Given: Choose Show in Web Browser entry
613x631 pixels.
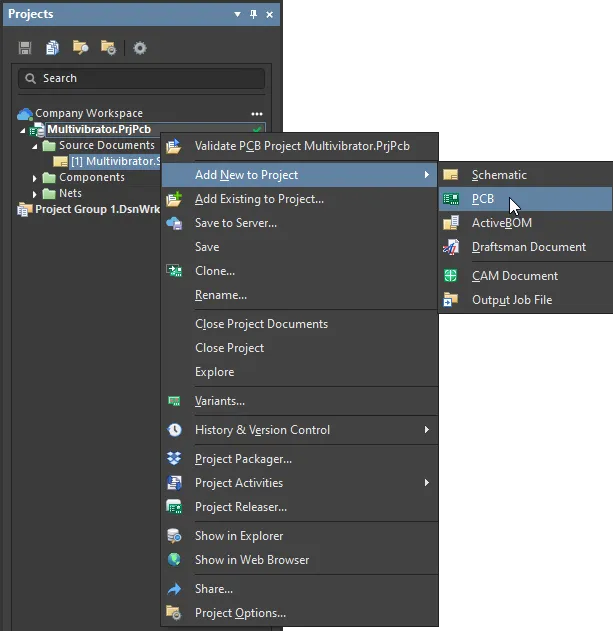Looking at the screenshot, I should pos(300,560).
